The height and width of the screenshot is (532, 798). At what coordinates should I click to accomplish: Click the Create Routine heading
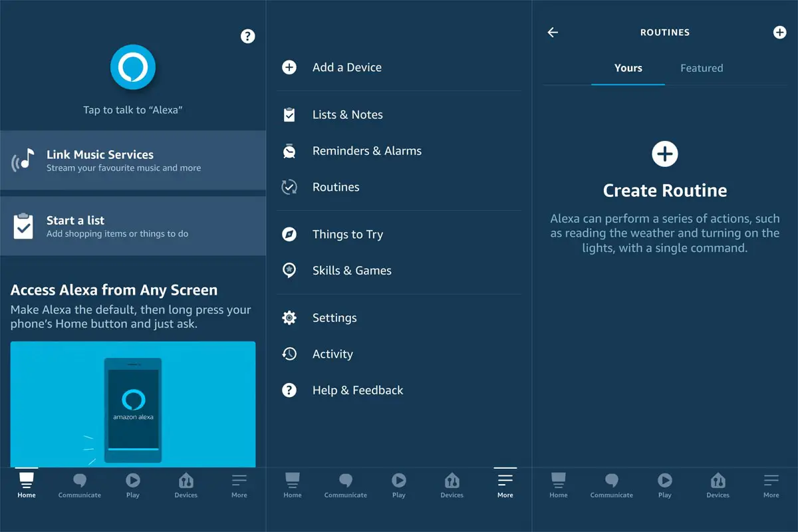(665, 191)
